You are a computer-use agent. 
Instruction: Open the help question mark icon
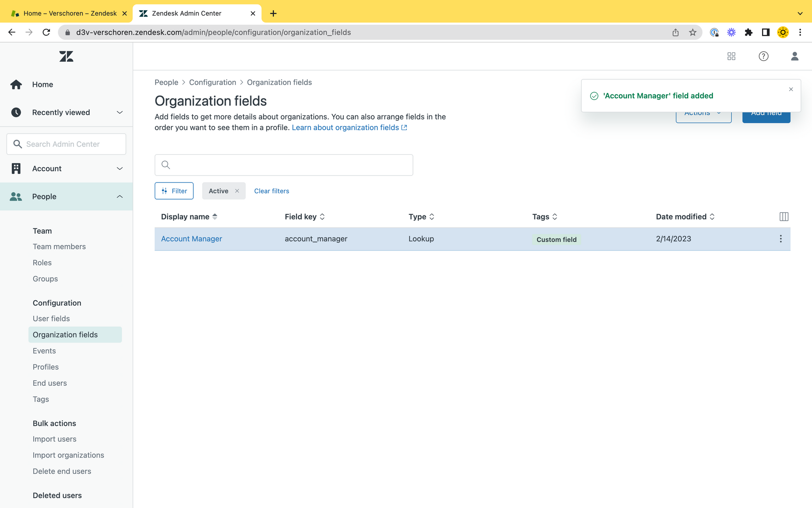click(x=763, y=56)
